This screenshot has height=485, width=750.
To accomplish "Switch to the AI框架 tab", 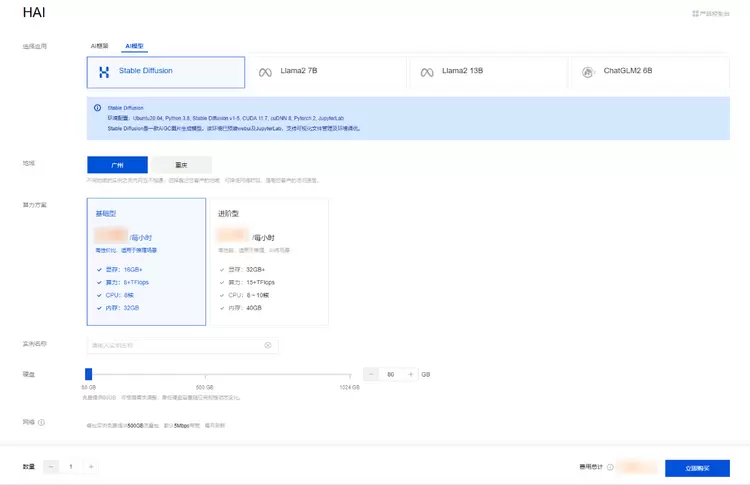I will [x=100, y=46].
